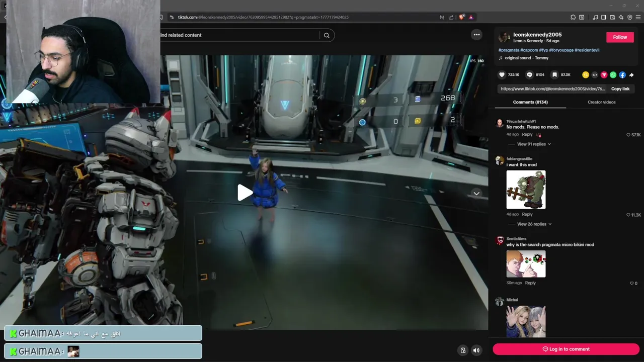The width and height of the screenshot is (644, 362).
Task: Select the Comments (8134) tab
Action: click(530, 102)
